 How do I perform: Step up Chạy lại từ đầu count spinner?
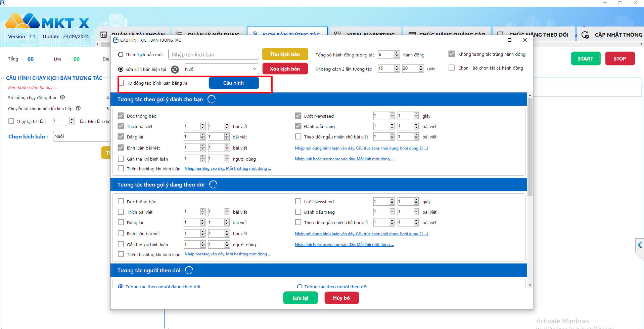pyautogui.click(x=72, y=119)
